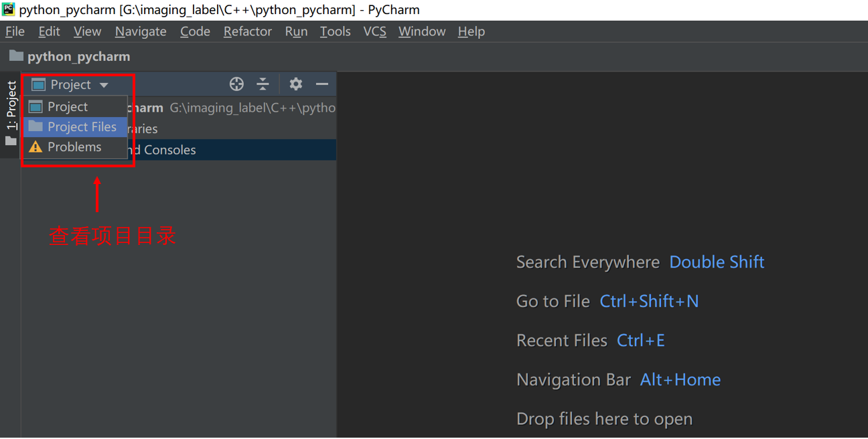Click the python_pycharm folder icon in navigation bar
This screenshot has width=868, height=439.
[16, 56]
